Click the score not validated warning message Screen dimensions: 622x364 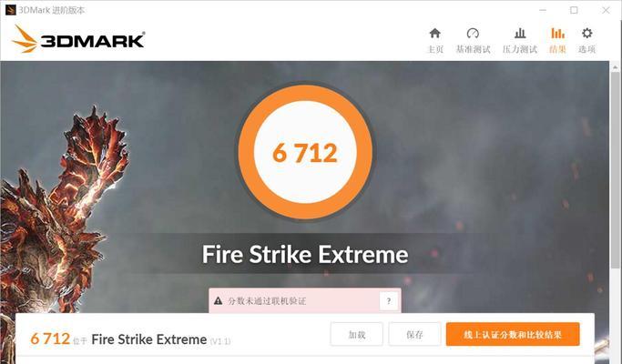tap(267, 301)
